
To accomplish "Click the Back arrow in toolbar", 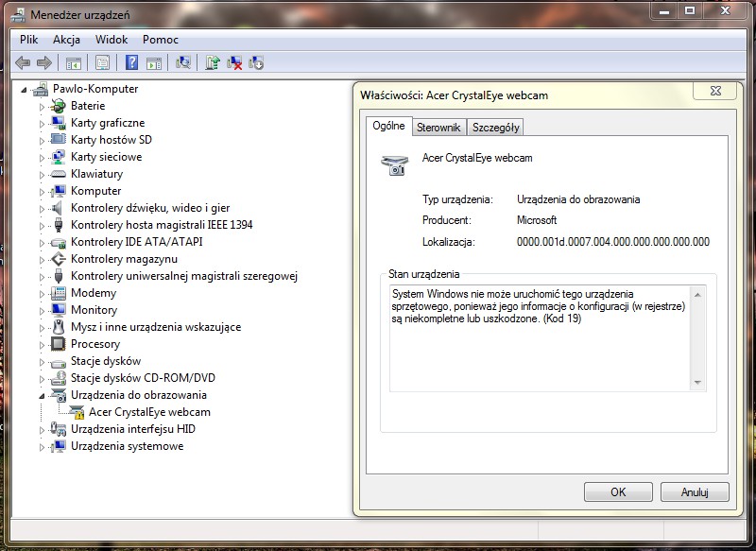I will pyautogui.click(x=23, y=62).
